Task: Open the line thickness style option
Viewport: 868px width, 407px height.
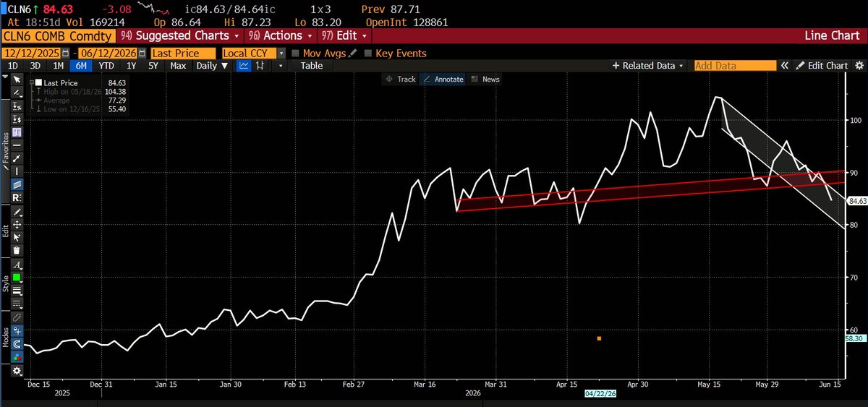Action: (17, 290)
